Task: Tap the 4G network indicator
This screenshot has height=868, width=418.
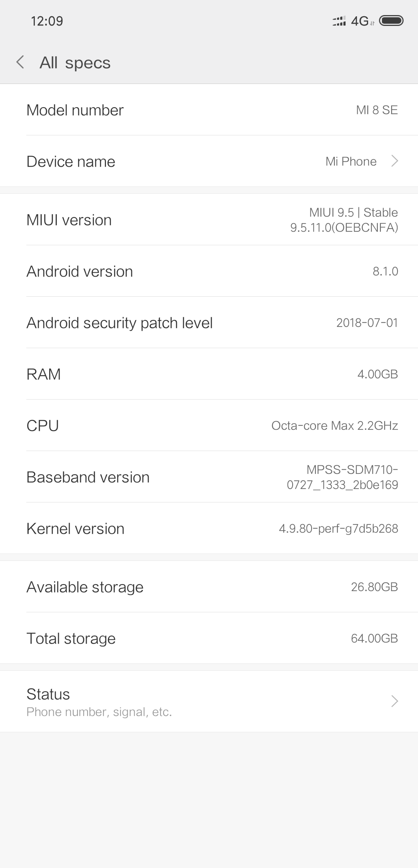Action: 360,21
